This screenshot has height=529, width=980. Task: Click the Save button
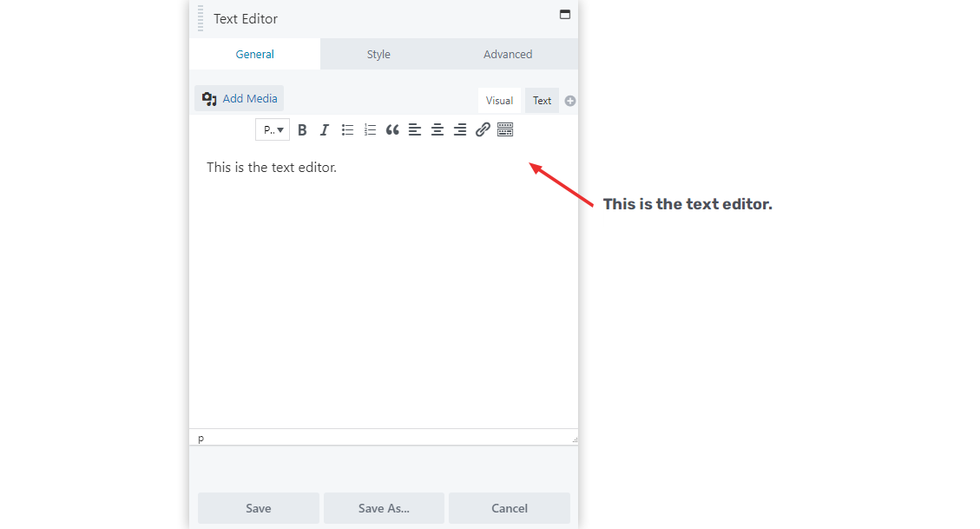coord(258,508)
